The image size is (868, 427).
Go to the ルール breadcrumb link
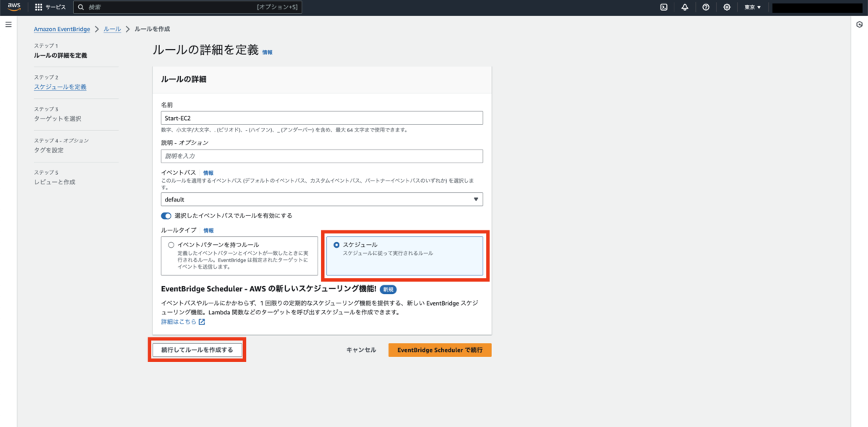pos(112,29)
